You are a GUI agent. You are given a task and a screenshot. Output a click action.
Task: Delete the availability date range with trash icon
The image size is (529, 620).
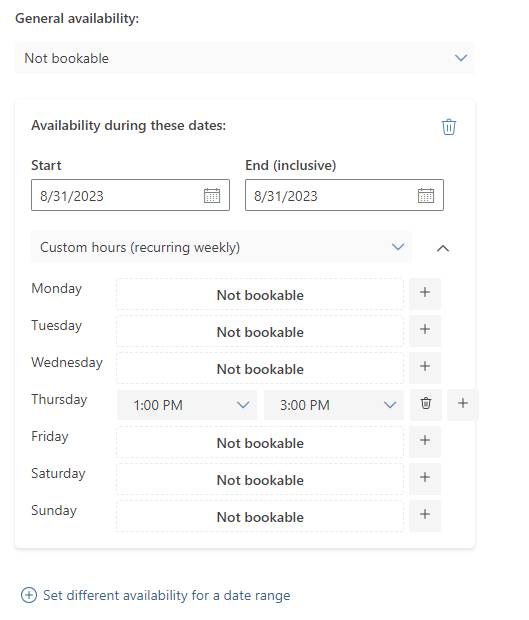[448, 127]
